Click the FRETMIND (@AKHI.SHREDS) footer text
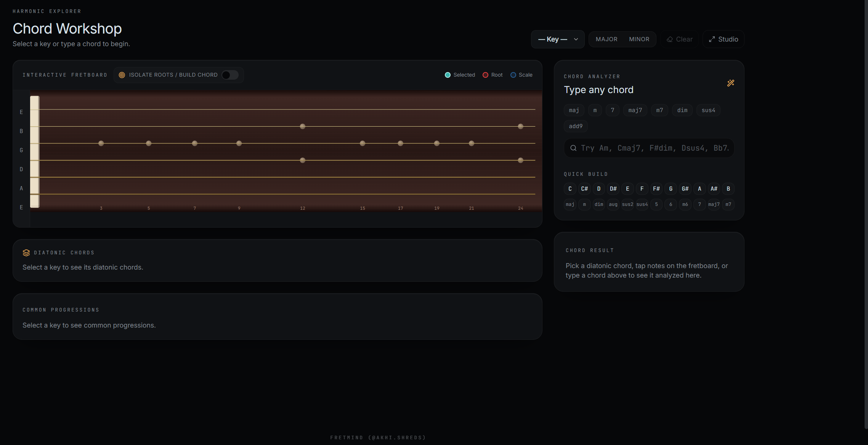This screenshot has height=445, width=868. coord(378,438)
